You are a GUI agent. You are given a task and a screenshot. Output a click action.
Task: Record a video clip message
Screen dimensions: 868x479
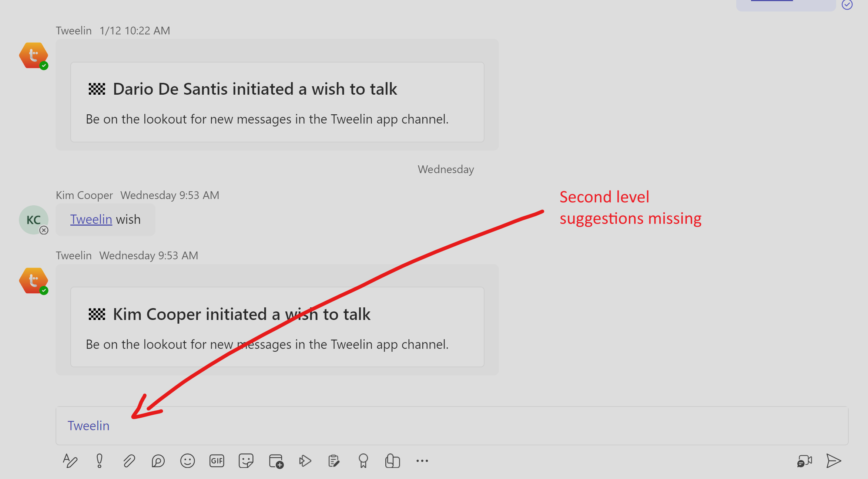(804, 461)
